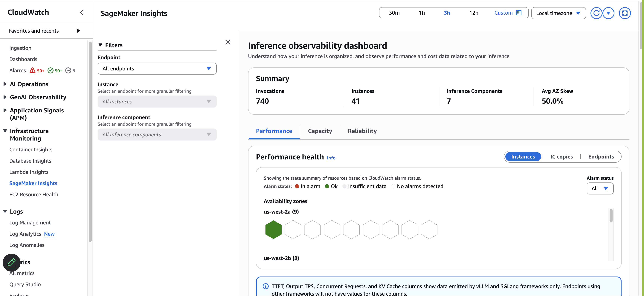Click the OK alarms check icon
Viewport: 644px width, 296px height.
tap(50, 70)
